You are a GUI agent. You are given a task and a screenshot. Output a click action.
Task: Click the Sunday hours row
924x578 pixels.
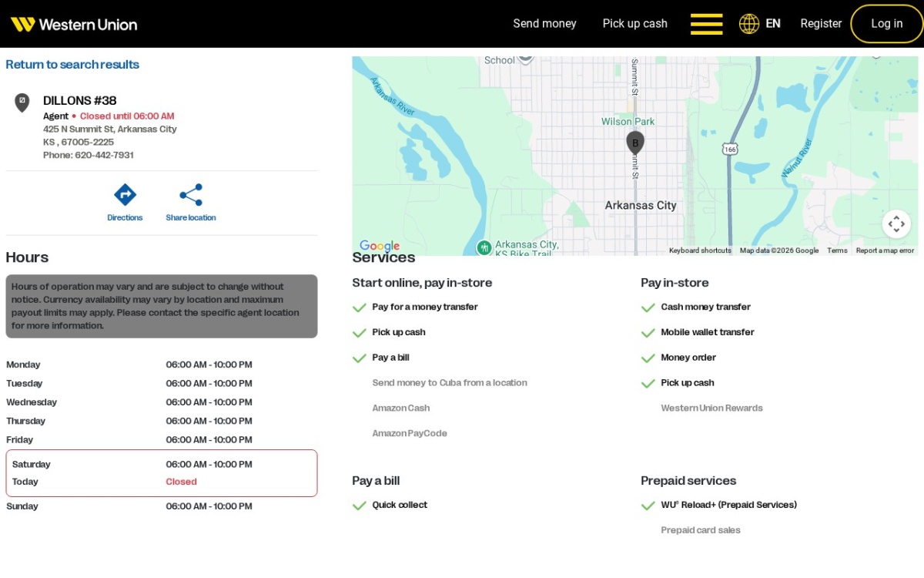pos(161,506)
